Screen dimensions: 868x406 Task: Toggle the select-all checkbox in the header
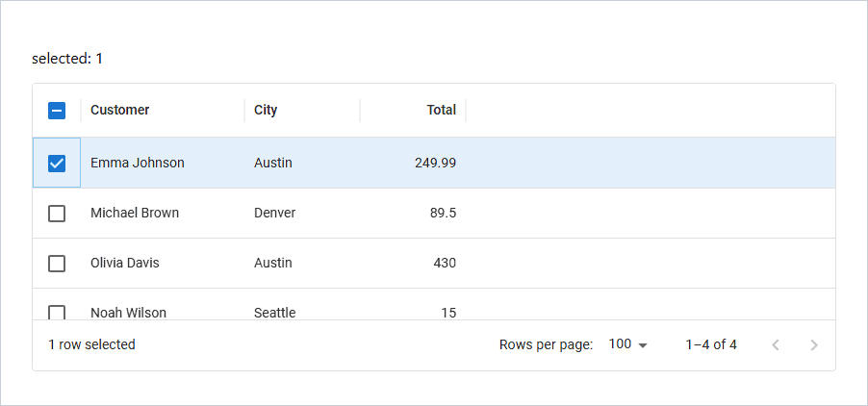(x=57, y=111)
